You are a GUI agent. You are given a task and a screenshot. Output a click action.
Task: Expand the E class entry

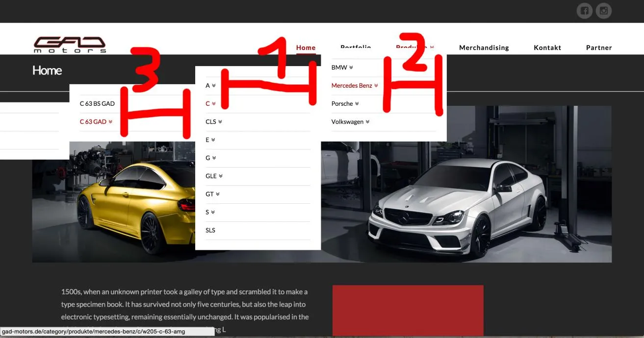coord(210,140)
